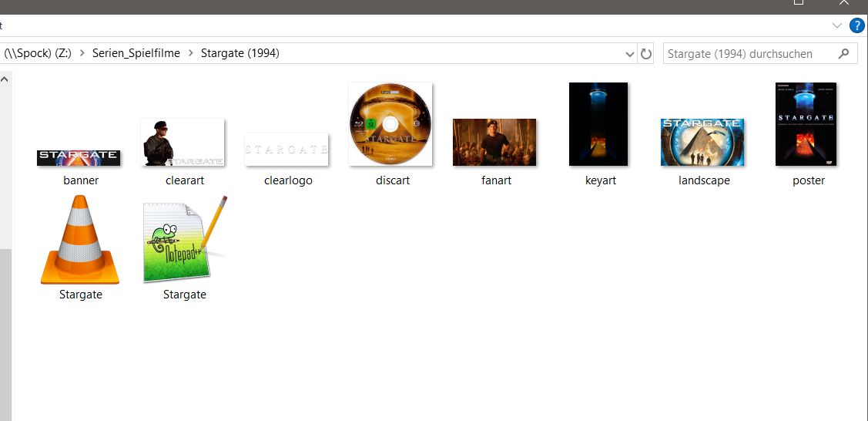The width and height of the screenshot is (868, 421).
Task: Click the 'fanart' file name label
Action: pyautogui.click(x=497, y=180)
